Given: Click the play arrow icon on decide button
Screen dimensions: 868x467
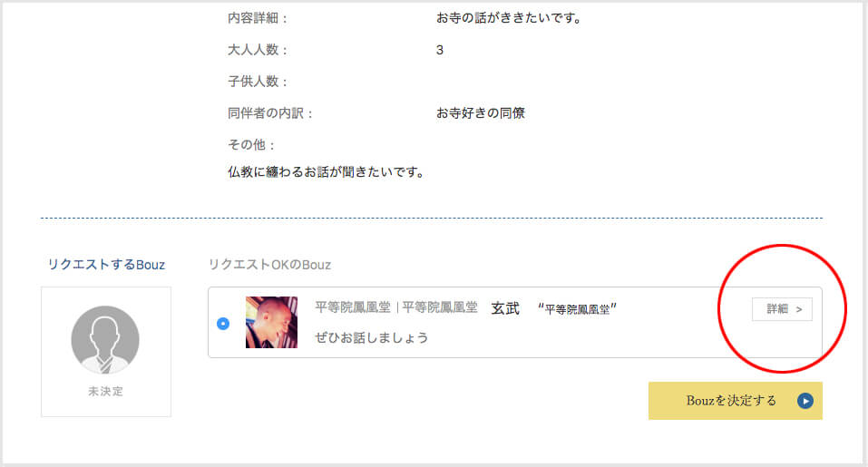Looking at the screenshot, I should pos(805,401).
